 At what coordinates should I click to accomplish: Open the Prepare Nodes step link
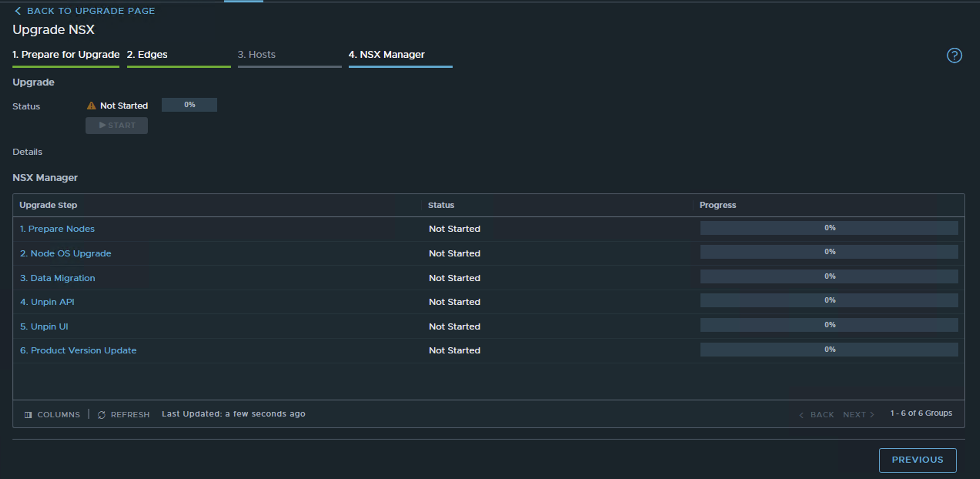click(57, 229)
